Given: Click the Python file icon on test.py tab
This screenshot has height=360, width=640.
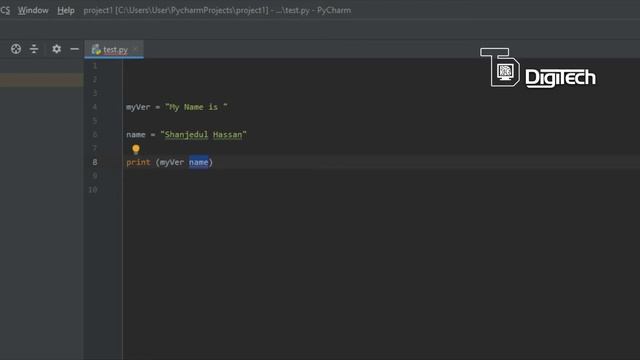Looking at the screenshot, I should pyautogui.click(x=96, y=49).
